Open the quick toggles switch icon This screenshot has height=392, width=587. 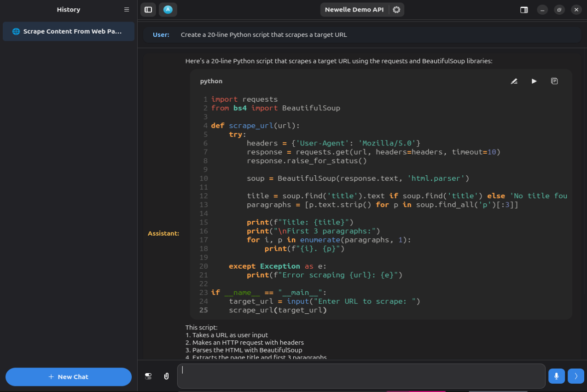[148, 376]
